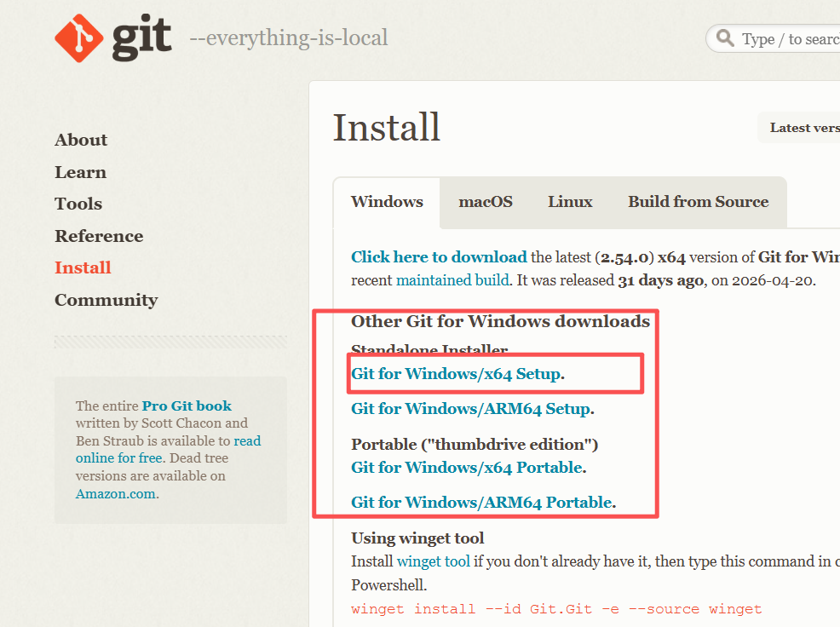Select the Install sidebar item
840x627 pixels.
tap(83, 267)
